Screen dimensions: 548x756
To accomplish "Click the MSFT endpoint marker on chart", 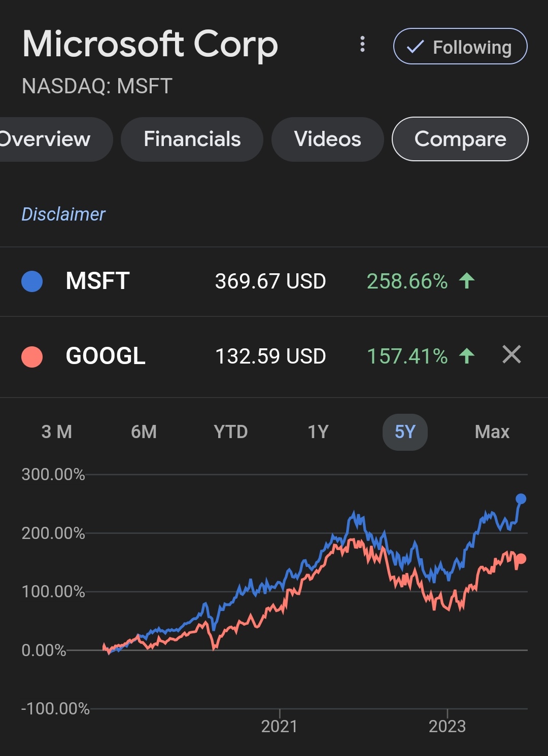I will tap(521, 499).
